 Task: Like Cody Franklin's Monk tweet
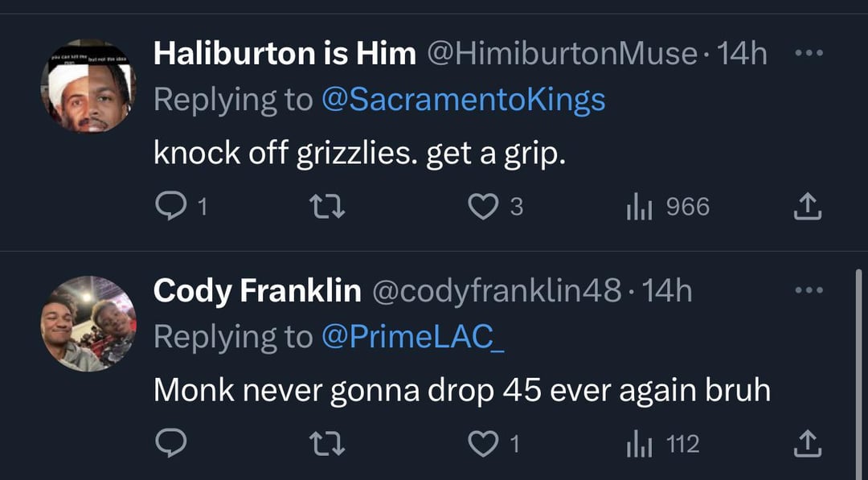pos(483,444)
